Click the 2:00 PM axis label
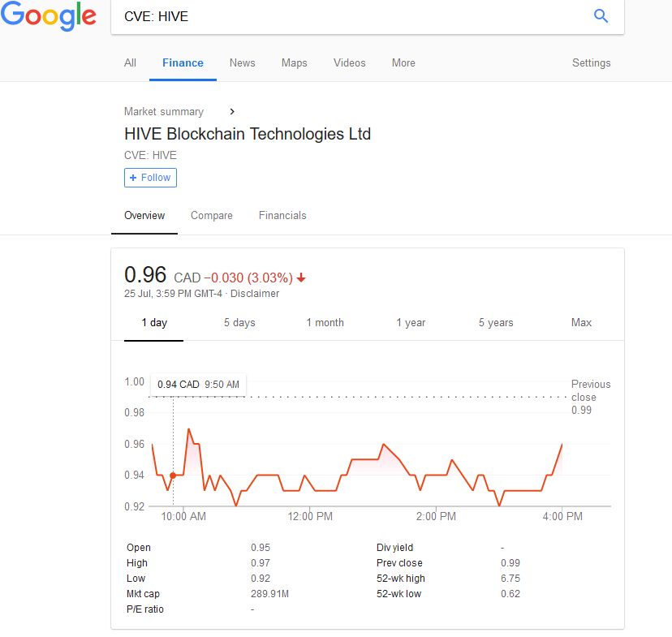The image size is (672, 637). point(436,516)
